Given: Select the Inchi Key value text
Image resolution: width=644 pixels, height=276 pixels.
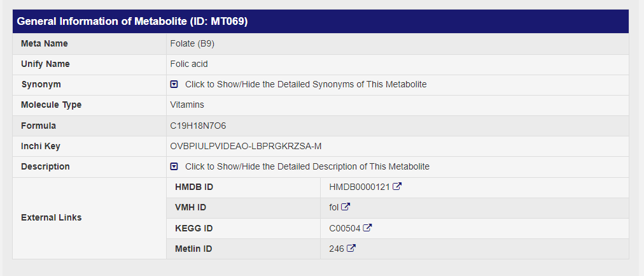Looking at the screenshot, I should point(246,146).
